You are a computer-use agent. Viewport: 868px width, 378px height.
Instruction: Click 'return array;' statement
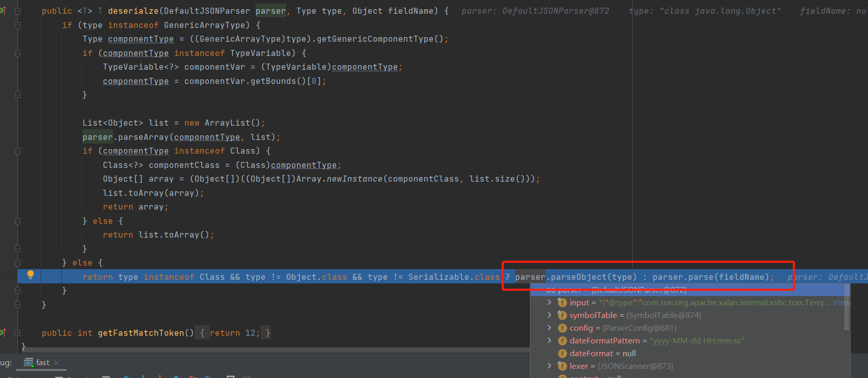(135, 207)
